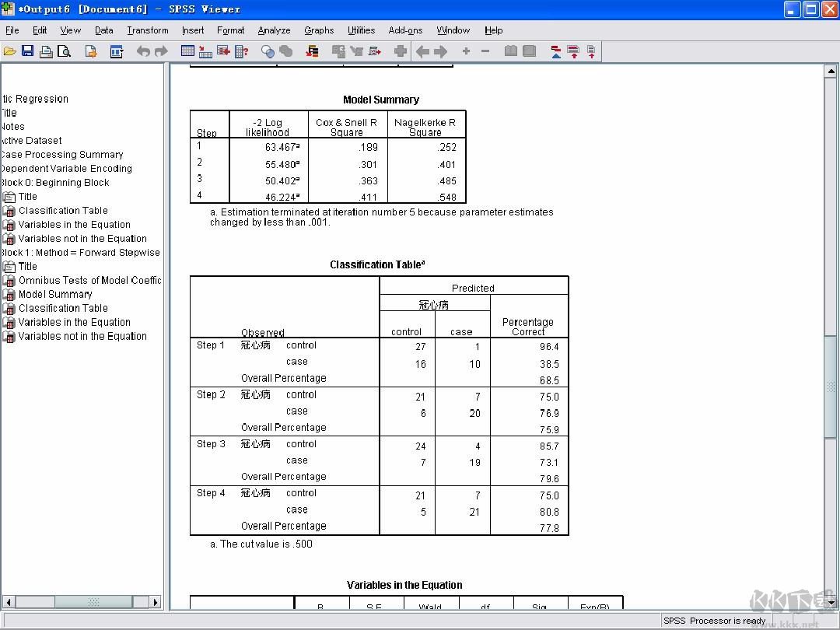This screenshot has width=840, height=630.
Task: Click the Collapse minus toolbar icon
Action: [485, 51]
